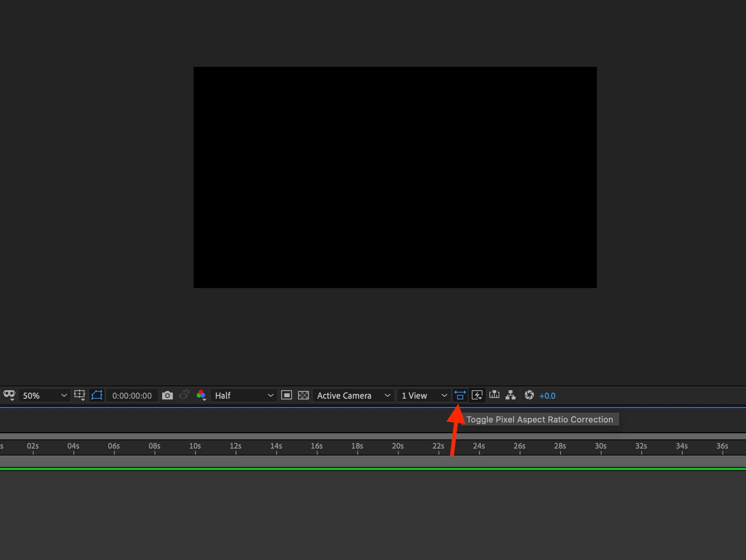Image resolution: width=746 pixels, height=560 pixels.
Task: Expand the Half resolution dropdown
Action: point(244,396)
